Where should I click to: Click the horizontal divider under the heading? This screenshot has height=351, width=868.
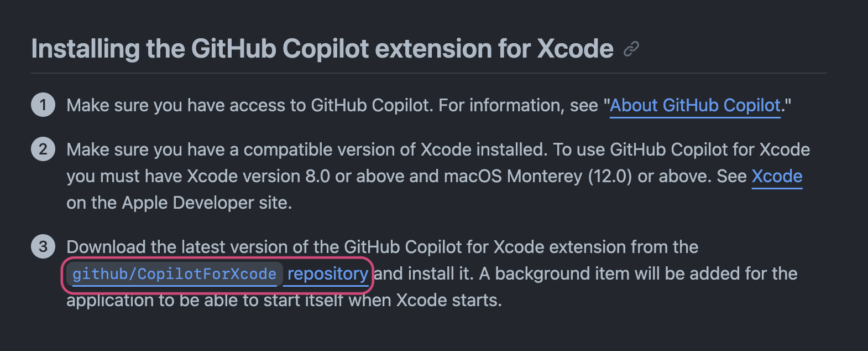tap(429, 73)
